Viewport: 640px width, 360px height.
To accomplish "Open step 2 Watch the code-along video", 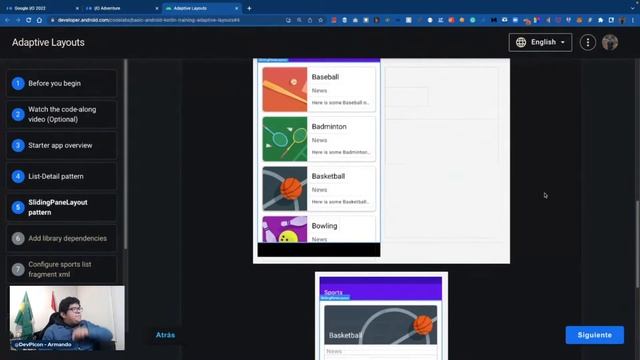I will (x=62, y=114).
